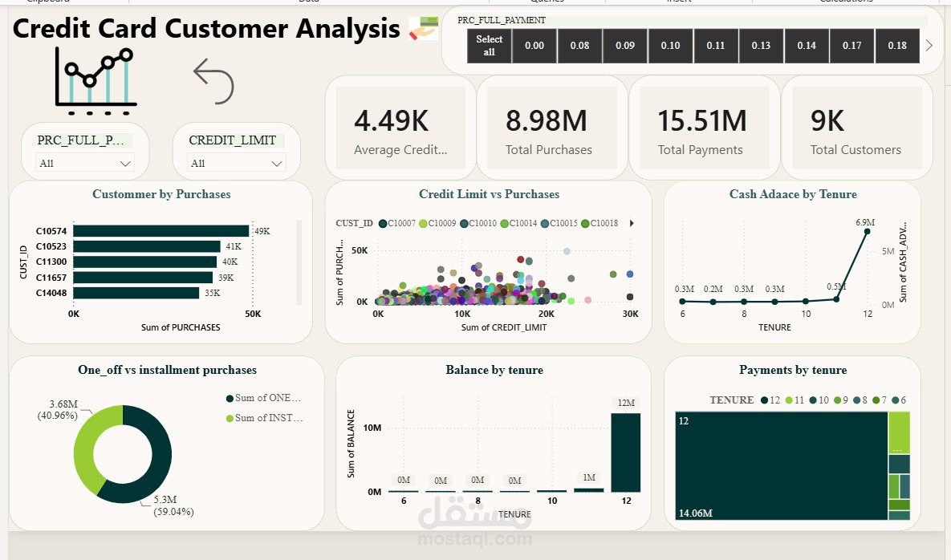Click C10014 legend entry in scatter chart
The height and width of the screenshot is (560, 951).
(x=518, y=224)
